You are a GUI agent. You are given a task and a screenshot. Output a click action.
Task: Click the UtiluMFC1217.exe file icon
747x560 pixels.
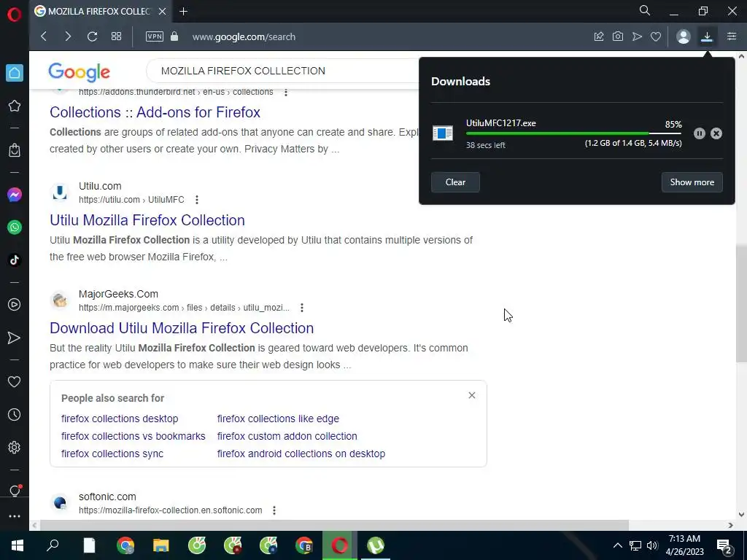click(x=443, y=133)
